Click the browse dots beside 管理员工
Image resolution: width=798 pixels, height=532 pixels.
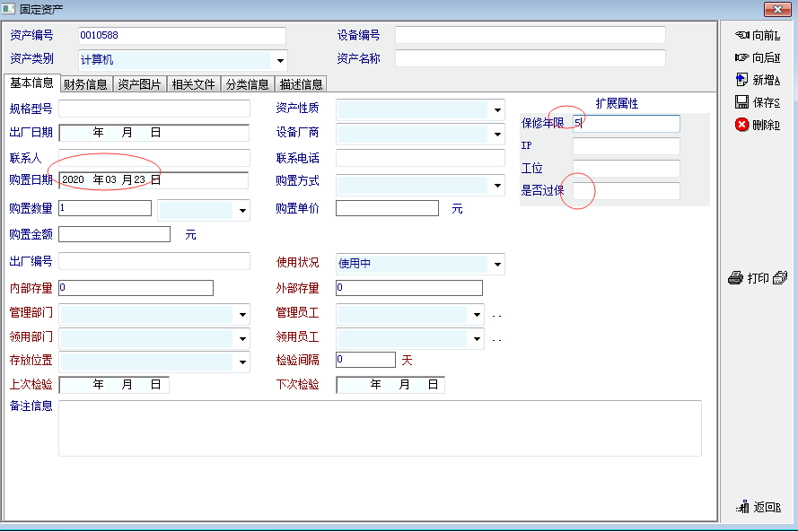[x=496, y=316]
